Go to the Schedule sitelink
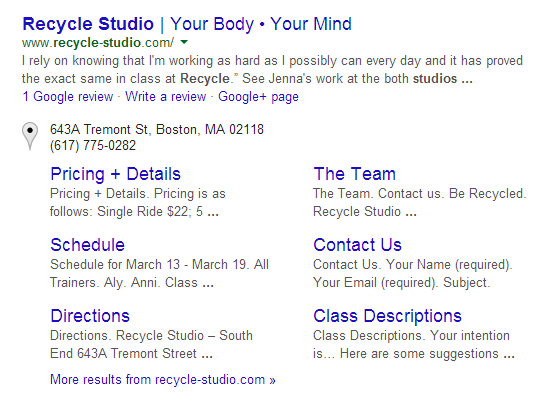Screen dimensions: 557x407 click(87, 245)
